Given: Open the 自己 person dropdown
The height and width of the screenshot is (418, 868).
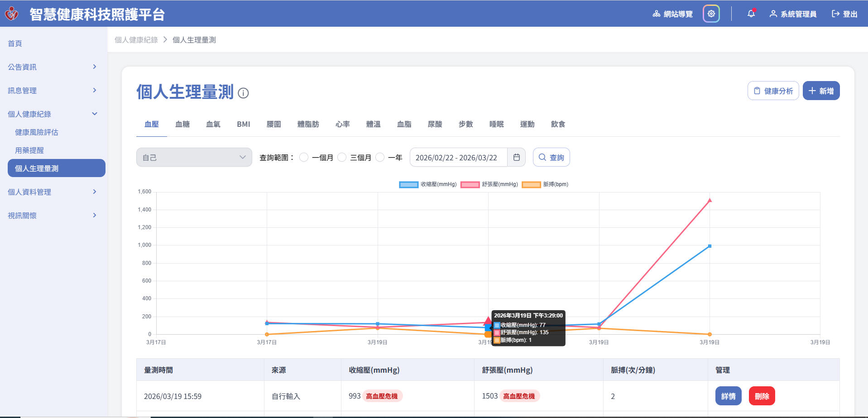Looking at the screenshot, I should (194, 158).
